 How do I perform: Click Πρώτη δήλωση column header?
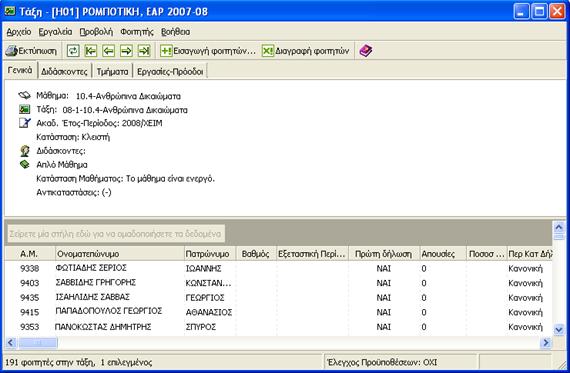click(x=384, y=254)
